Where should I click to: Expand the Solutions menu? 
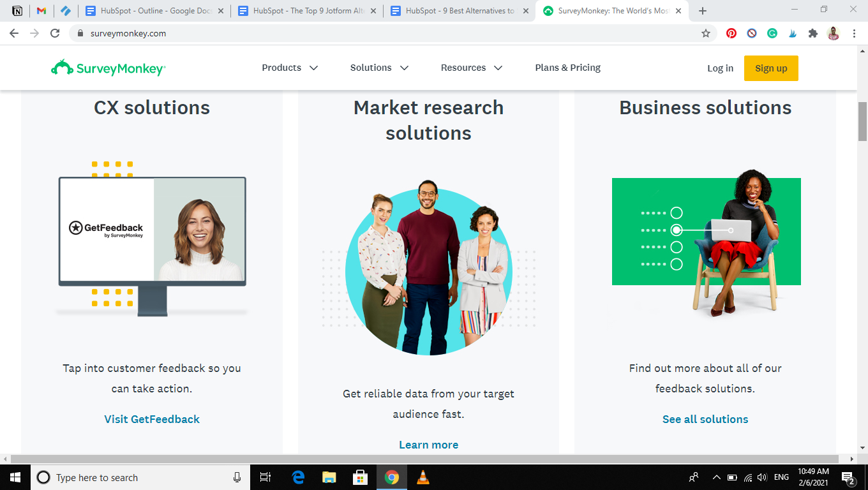pos(380,68)
